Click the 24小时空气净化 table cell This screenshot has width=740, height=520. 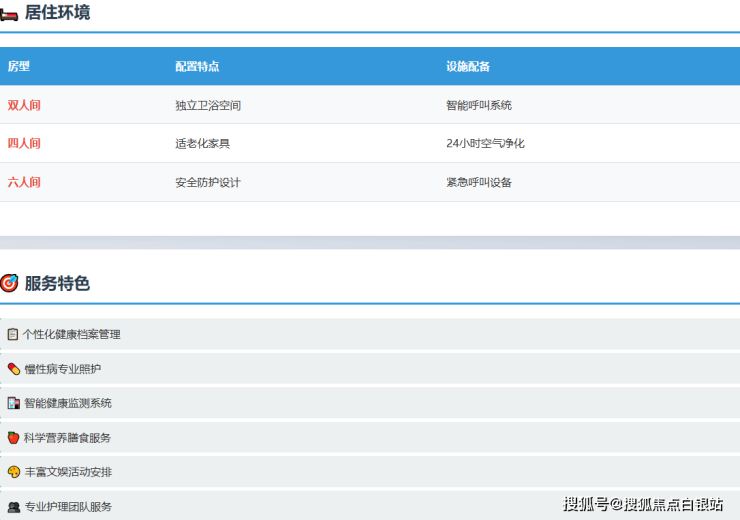(x=485, y=143)
